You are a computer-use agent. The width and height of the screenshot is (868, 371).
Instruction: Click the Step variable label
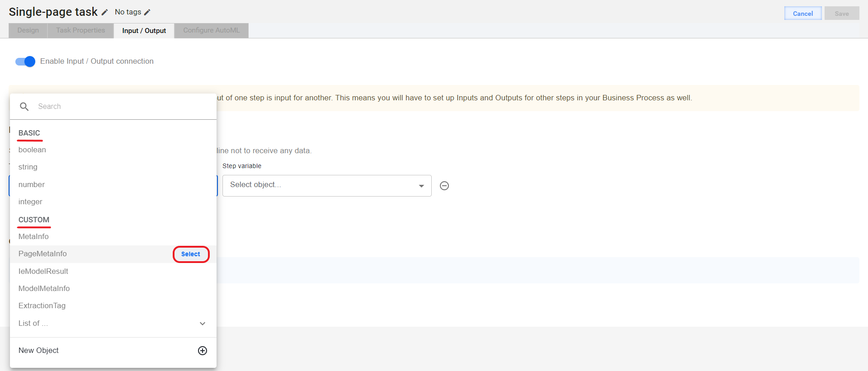(242, 166)
